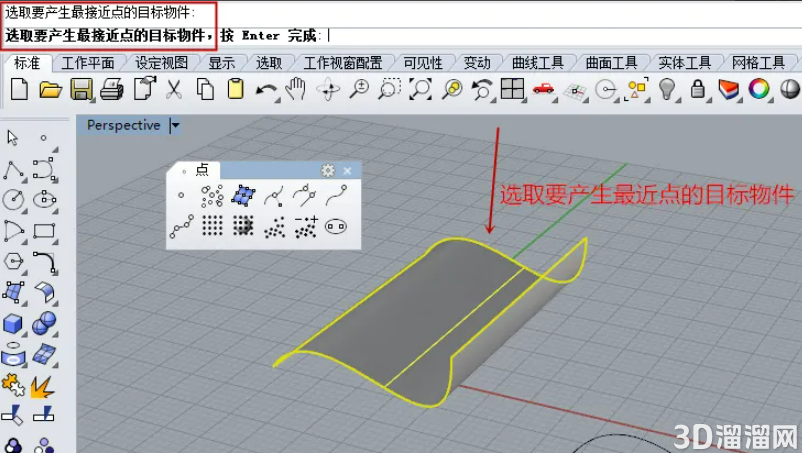Screen dimensions: 802x453
Task: Select the Boolean union spheres tool
Action: click(x=44, y=323)
